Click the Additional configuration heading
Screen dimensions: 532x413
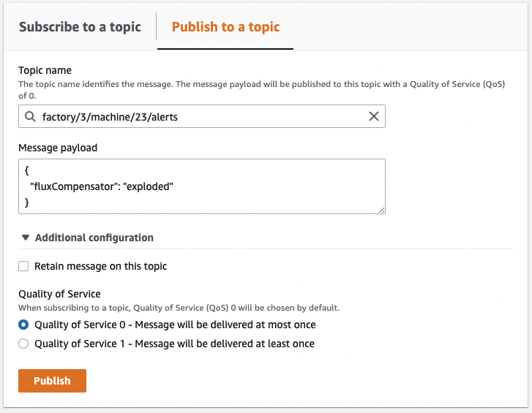point(94,238)
